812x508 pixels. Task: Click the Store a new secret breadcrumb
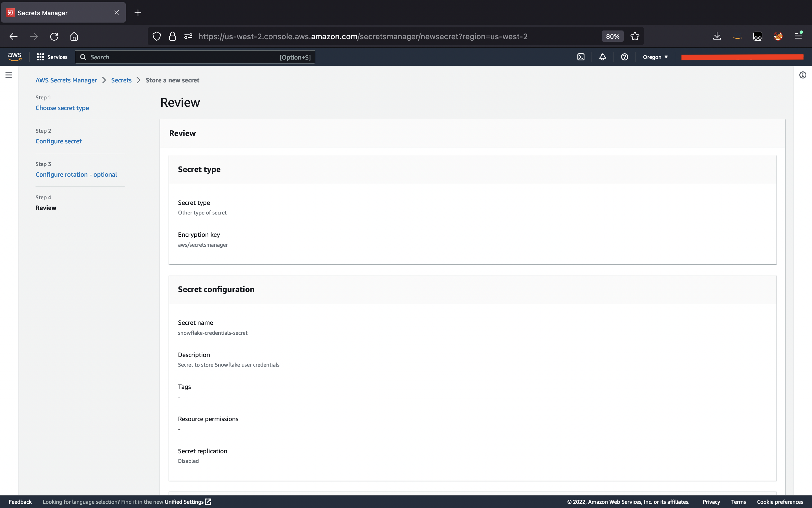click(x=173, y=80)
